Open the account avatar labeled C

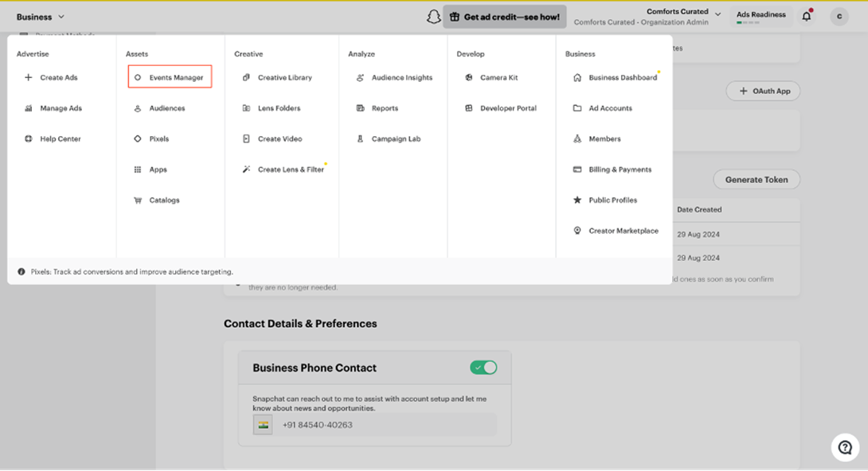click(839, 17)
